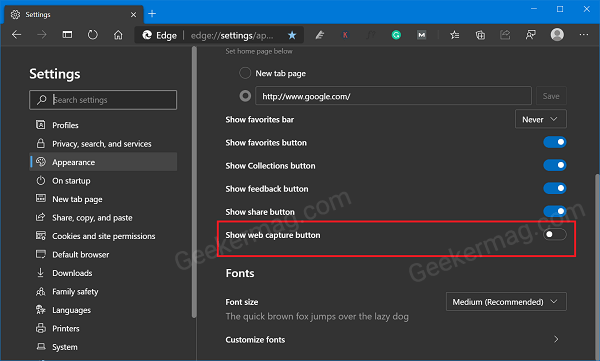Image resolution: width=600 pixels, height=361 pixels.
Task: Open the Grammarly extension
Action: [x=396, y=35]
